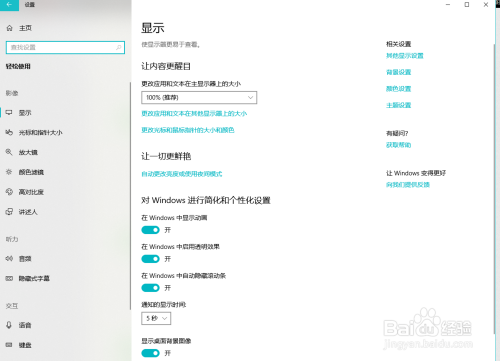
Task: Click the 让内容更醒目 section heading
Action: 166,66
